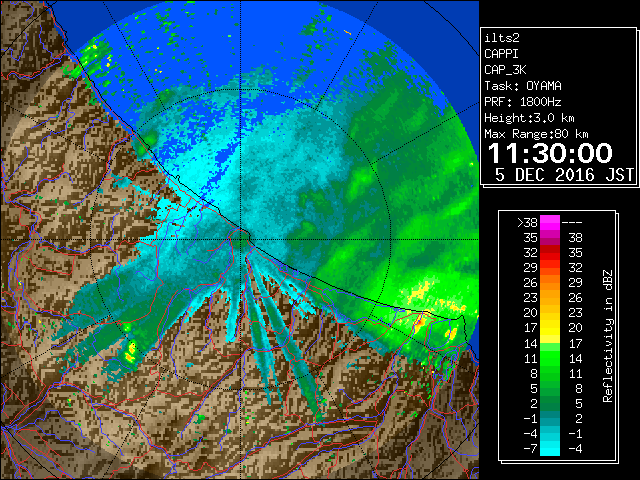Click the 'Task: OYAMA' line
640x480 pixels.
coord(523,86)
